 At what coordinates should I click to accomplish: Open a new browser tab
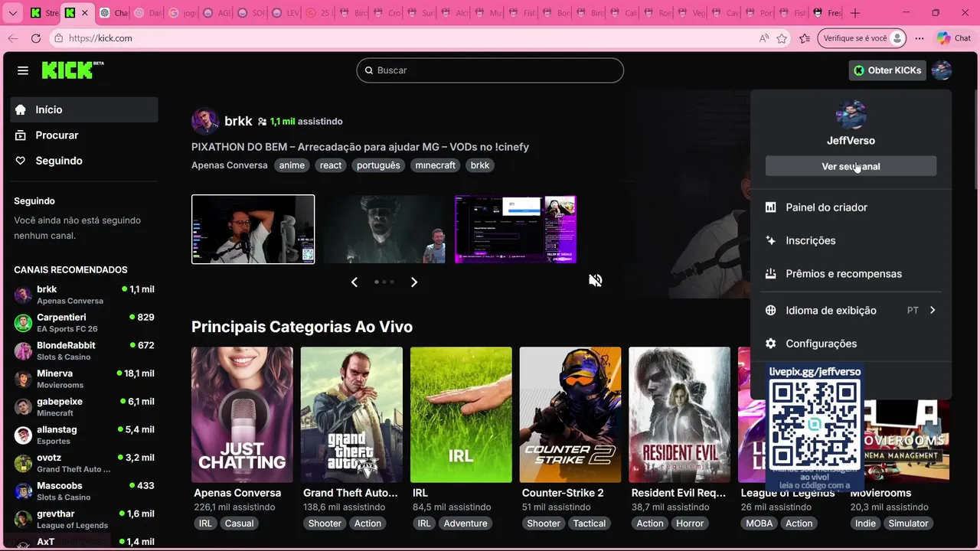(855, 13)
